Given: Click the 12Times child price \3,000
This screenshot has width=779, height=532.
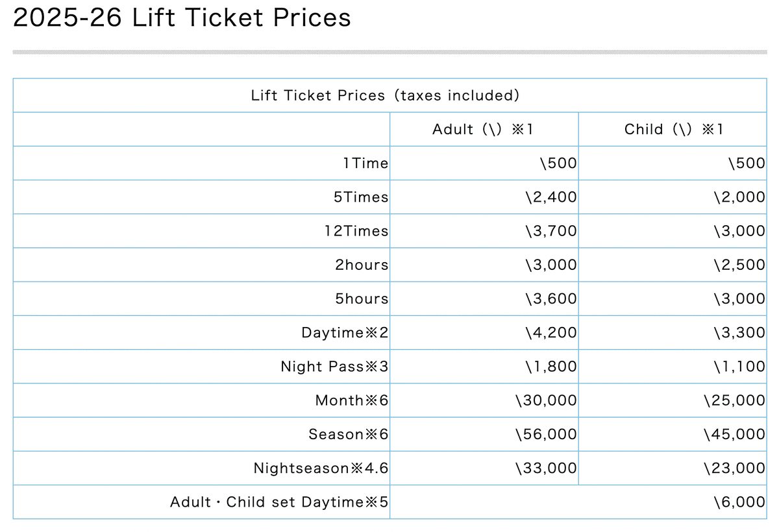Looking at the screenshot, I should coord(739,231).
